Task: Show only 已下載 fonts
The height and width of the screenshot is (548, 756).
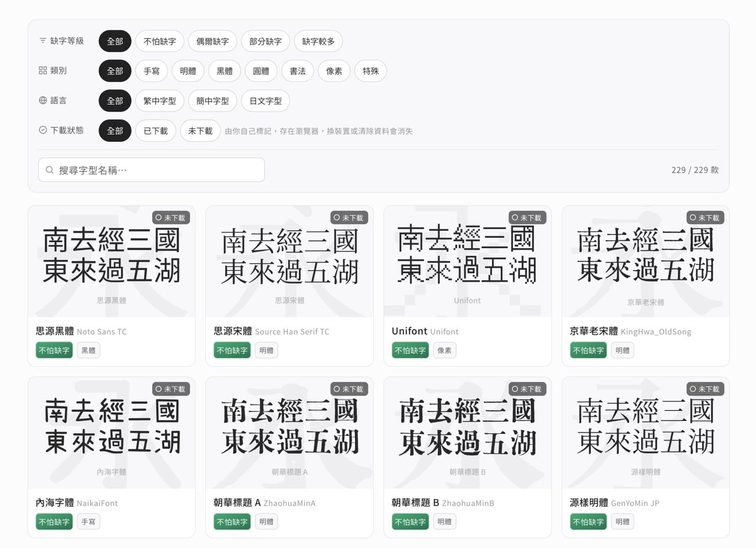Action: [155, 131]
